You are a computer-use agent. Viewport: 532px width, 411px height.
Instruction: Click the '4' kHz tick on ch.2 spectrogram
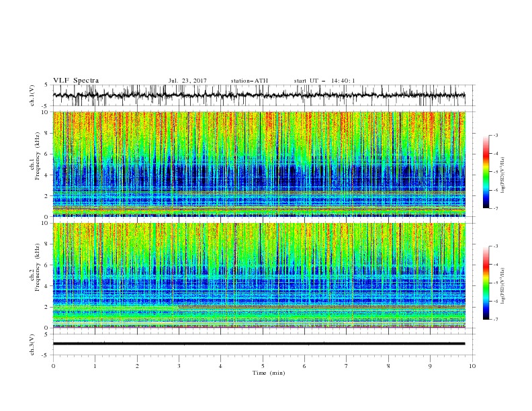(x=47, y=286)
